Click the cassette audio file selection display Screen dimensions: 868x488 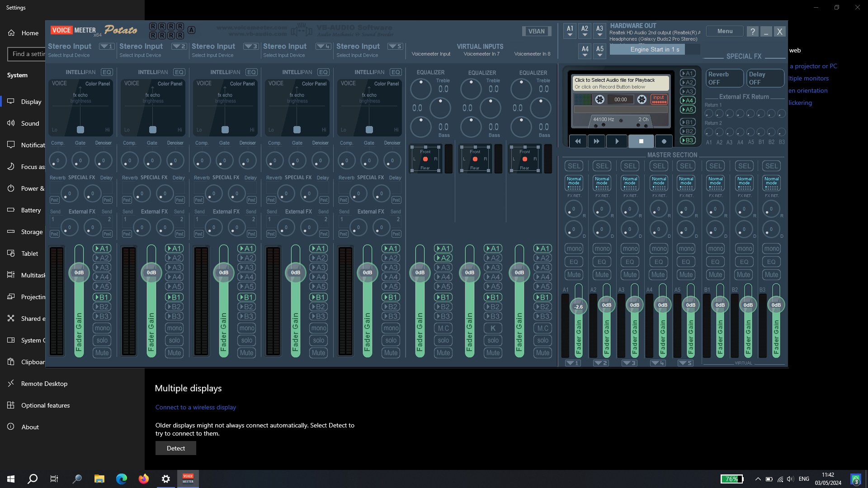(620, 84)
